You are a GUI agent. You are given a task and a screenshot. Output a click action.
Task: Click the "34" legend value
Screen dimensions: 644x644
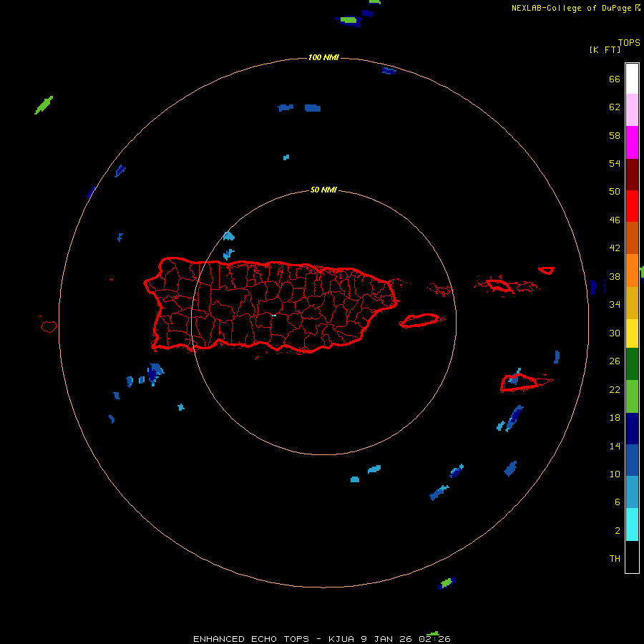(615, 305)
